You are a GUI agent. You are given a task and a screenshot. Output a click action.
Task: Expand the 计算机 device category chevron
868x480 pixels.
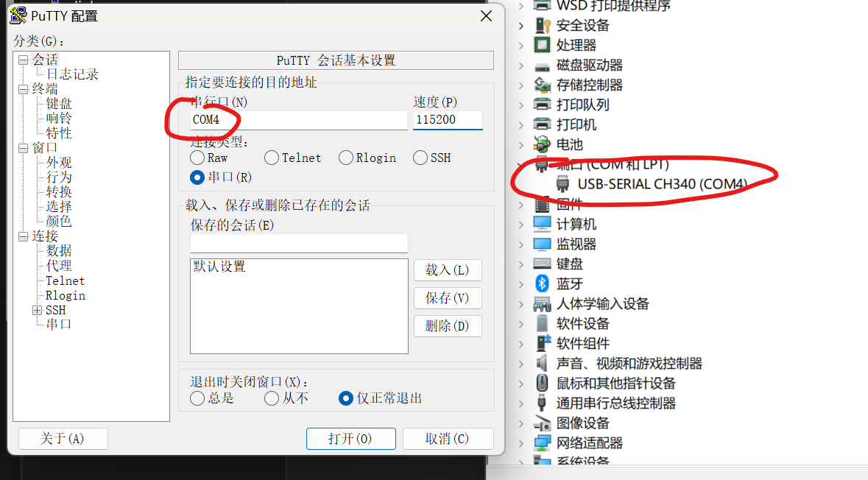click(x=521, y=225)
